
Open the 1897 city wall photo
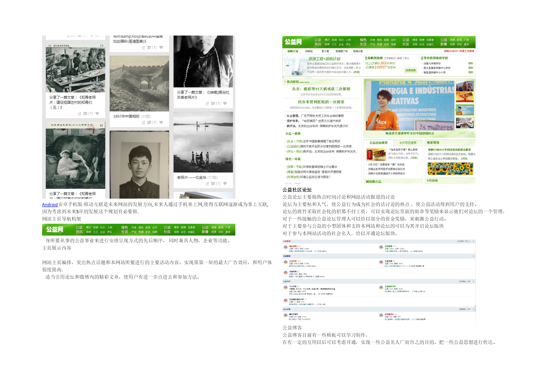coord(139,84)
